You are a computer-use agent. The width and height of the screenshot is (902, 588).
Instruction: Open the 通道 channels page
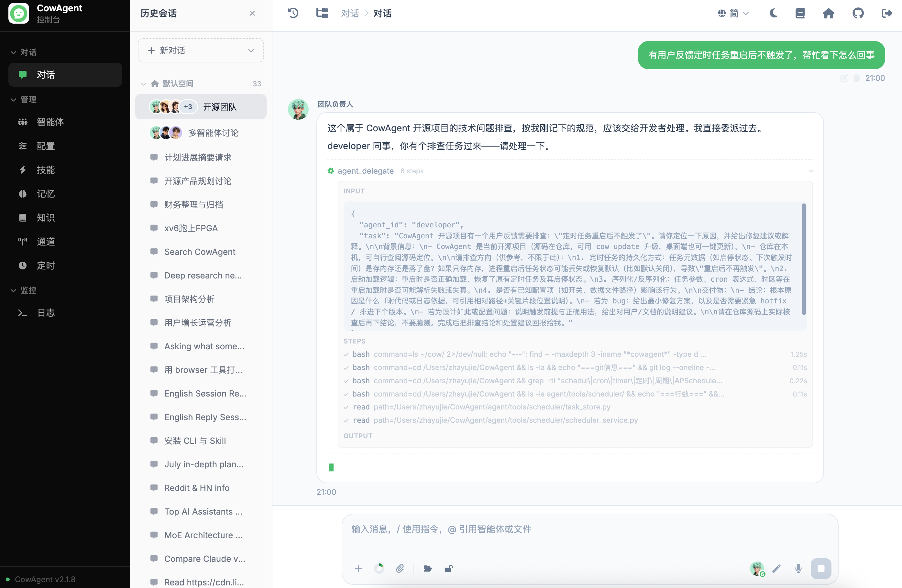pyautogui.click(x=65, y=241)
